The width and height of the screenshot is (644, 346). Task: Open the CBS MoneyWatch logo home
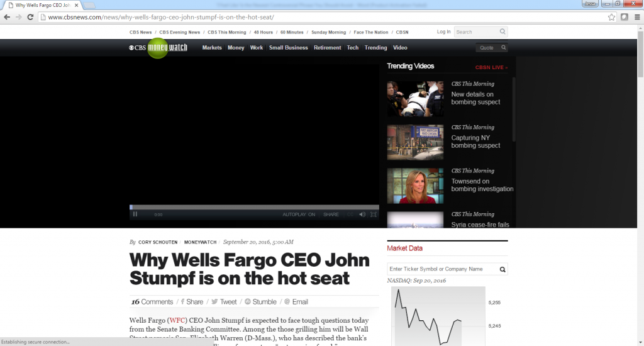pyautogui.click(x=158, y=48)
